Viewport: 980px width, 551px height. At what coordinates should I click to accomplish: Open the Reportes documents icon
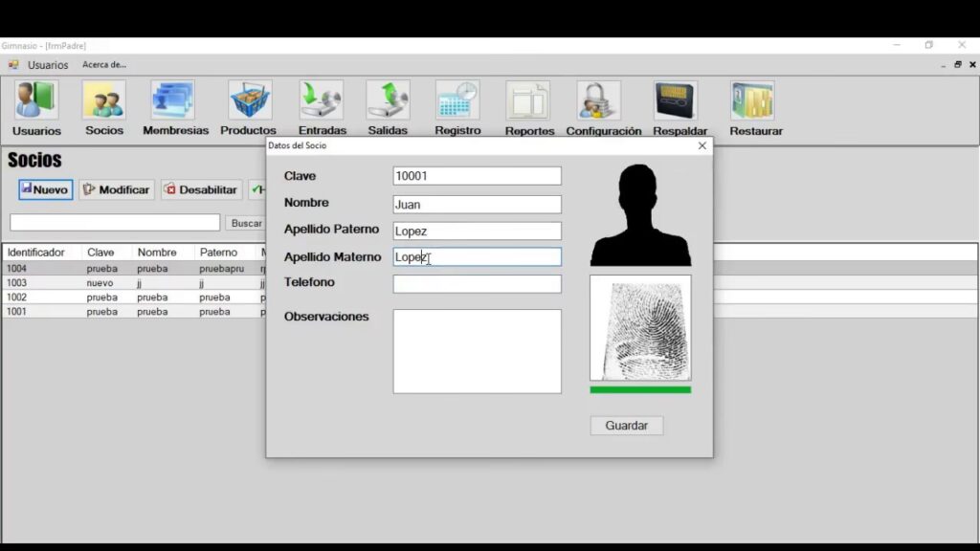pyautogui.click(x=528, y=101)
